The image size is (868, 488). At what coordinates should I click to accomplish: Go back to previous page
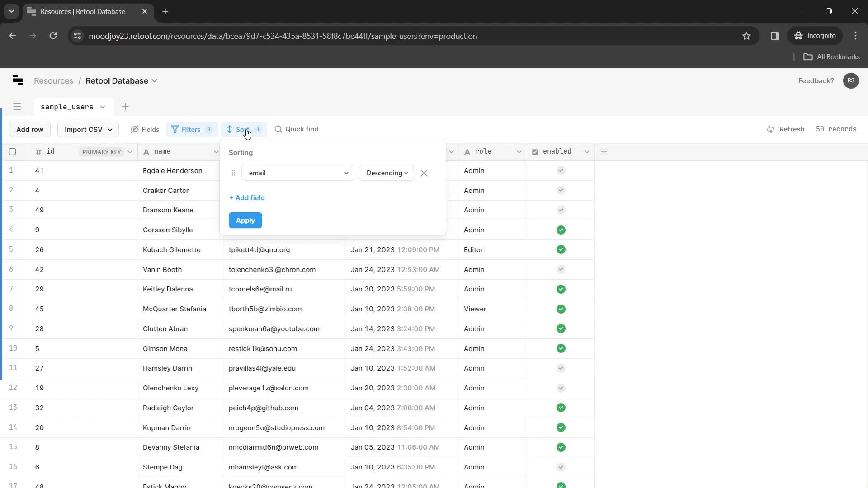[13, 36]
